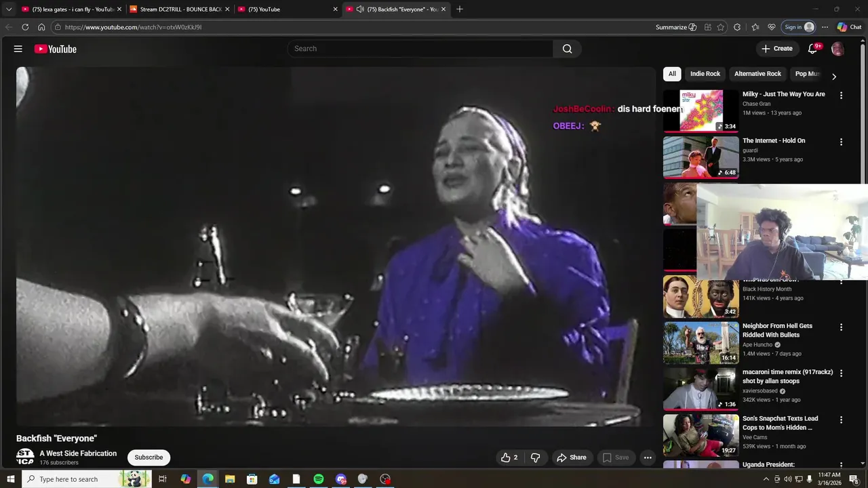Reload the page in the browser
The height and width of the screenshot is (488, 868).
25,27
